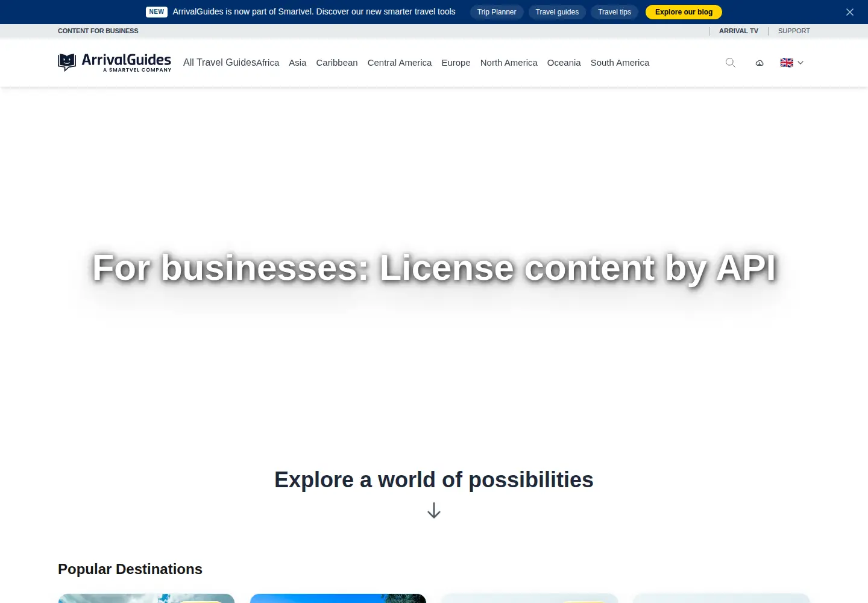Click the ArrivalGuides logo
The height and width of the screenshot is (603, 868).
(x=115, y=62)
